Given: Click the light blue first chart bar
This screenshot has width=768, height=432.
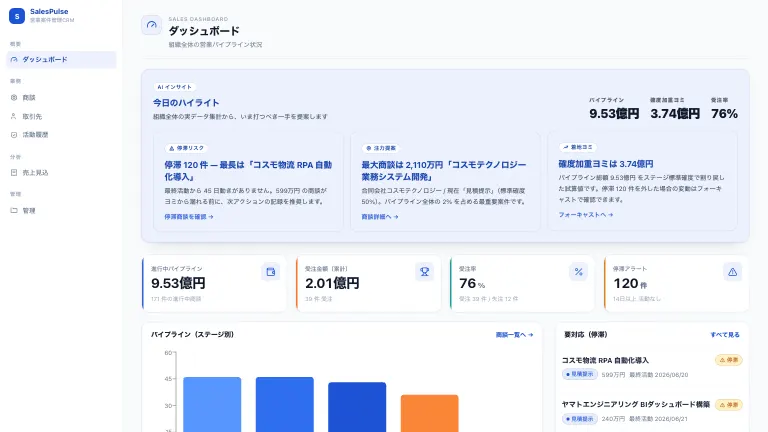Looking at the screenshot, I should pyautogui.click(x=212, y=405).
